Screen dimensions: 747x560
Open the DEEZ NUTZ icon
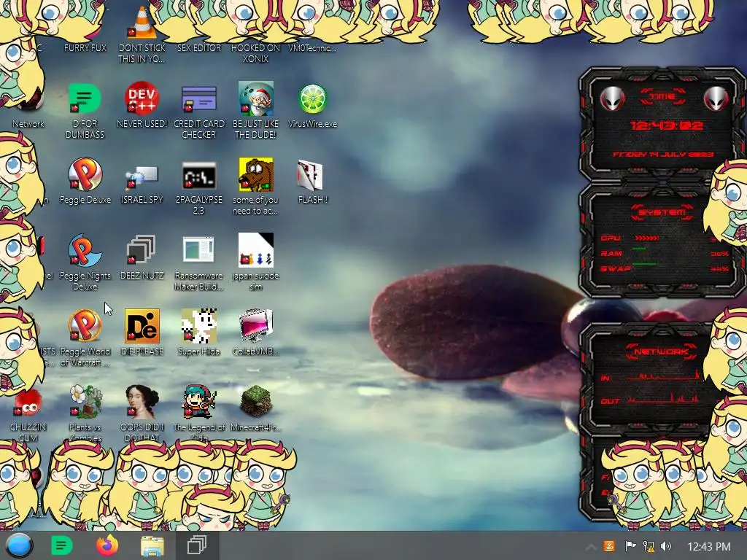tap(142, 249)
